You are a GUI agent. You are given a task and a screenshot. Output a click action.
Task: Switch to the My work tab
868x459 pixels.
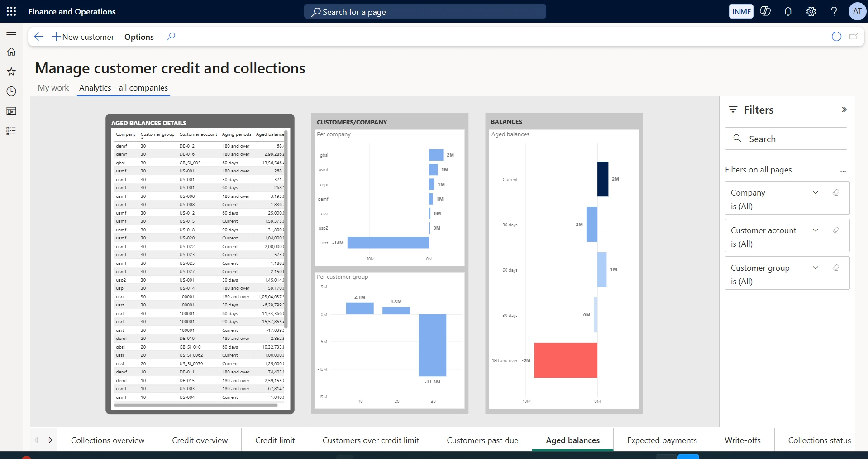(x=53, y=88)
